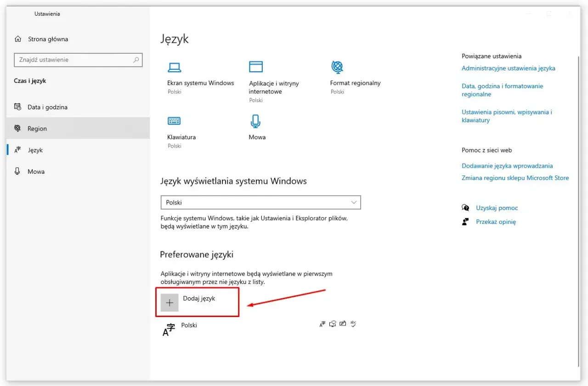Open Ustawienia pisowni, wpisywania i klawiatury link
588x386 pixels.
pyautogui.click(x=507, y=116)
